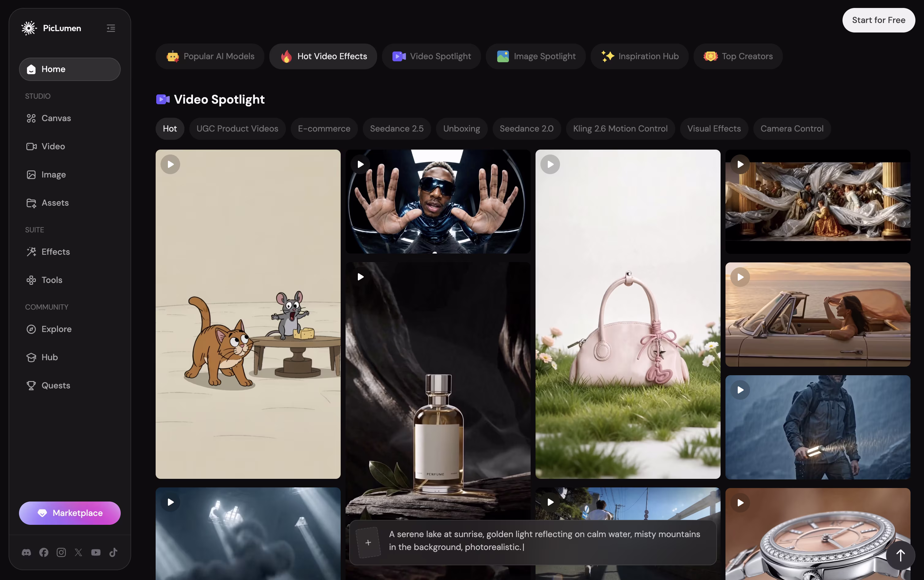Select the Inspiration Hub pill
The width and height of the screenshot is (924, 580).
click(x=640, y=56)
